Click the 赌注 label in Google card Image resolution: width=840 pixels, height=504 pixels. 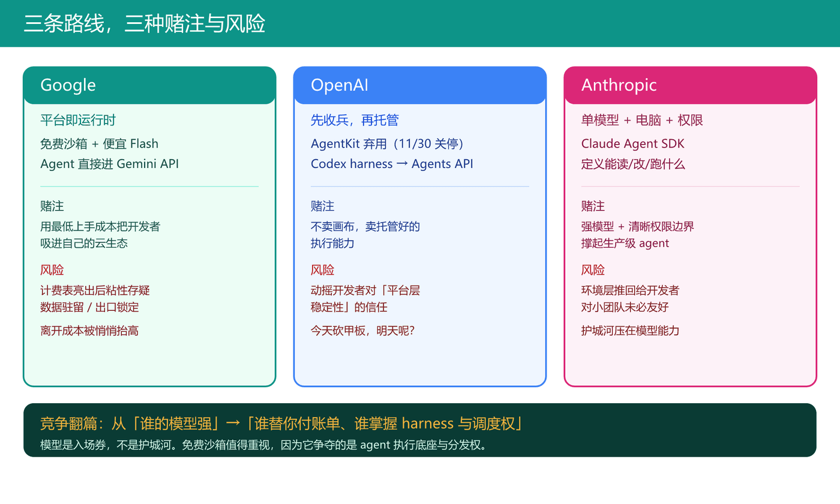coord(52,206)
